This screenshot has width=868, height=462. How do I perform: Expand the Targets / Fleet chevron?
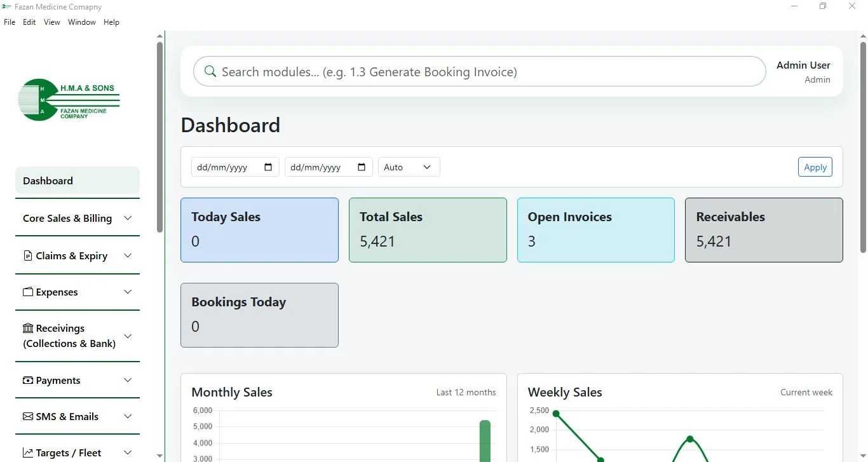tap(128, 452)
